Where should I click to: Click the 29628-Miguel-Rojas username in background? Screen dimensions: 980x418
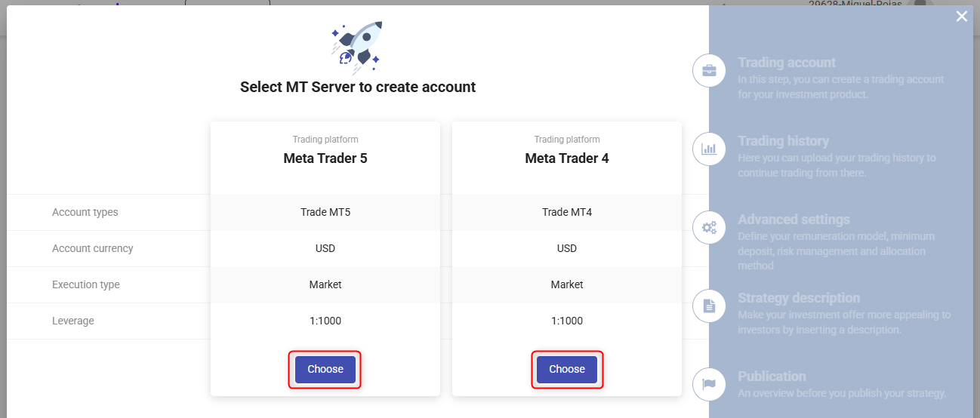pyautogui.click(x=854, y=3)
